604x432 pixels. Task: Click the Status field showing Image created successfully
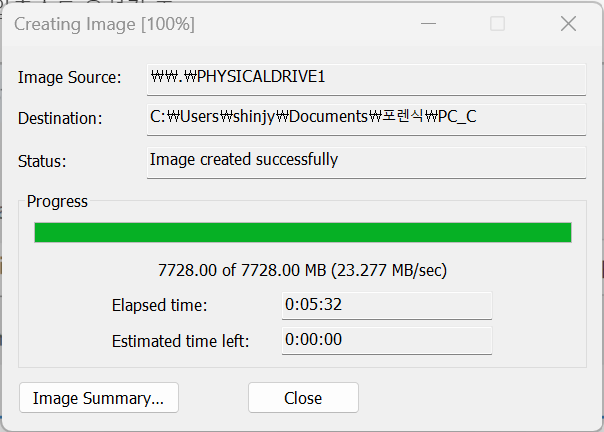coord(366,163)
